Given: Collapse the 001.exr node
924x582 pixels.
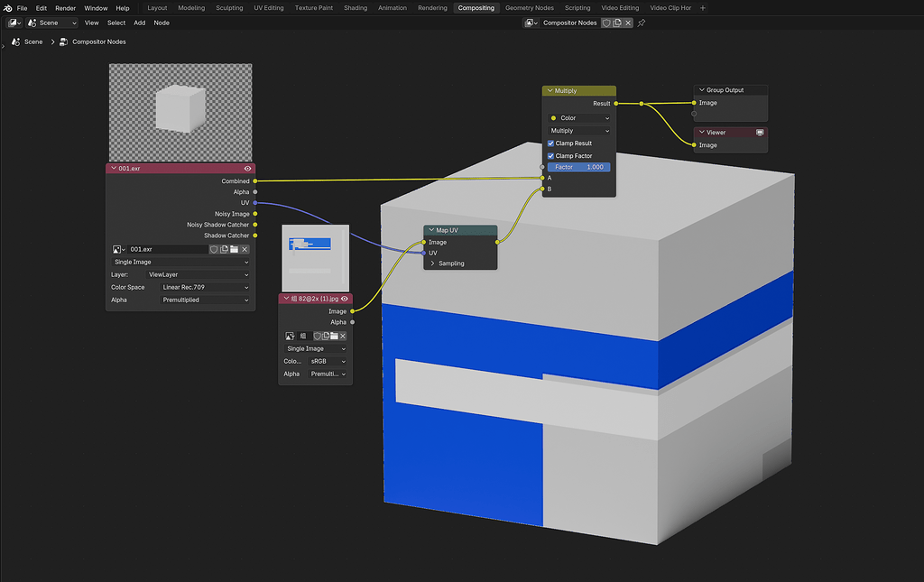Looking at the screenshot, I should tap(113, 169).
